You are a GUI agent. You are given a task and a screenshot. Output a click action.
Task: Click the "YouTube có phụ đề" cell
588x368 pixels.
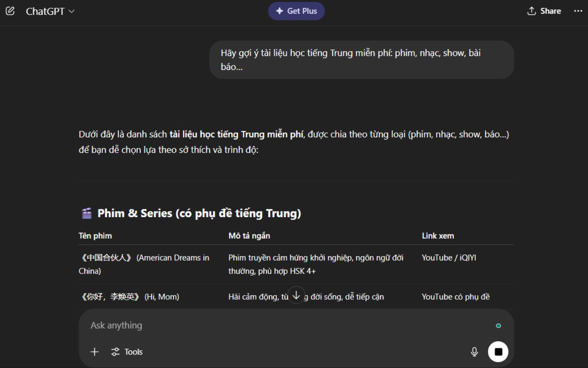(455, 297)
